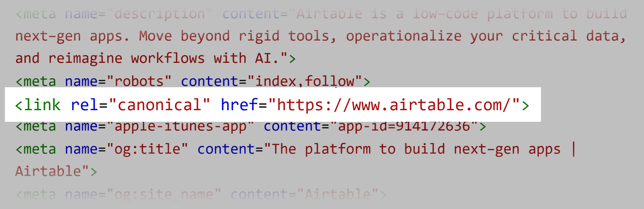
Task: Click the canonical URL "https://www.airtable.com/"
Action: (393, 105)
